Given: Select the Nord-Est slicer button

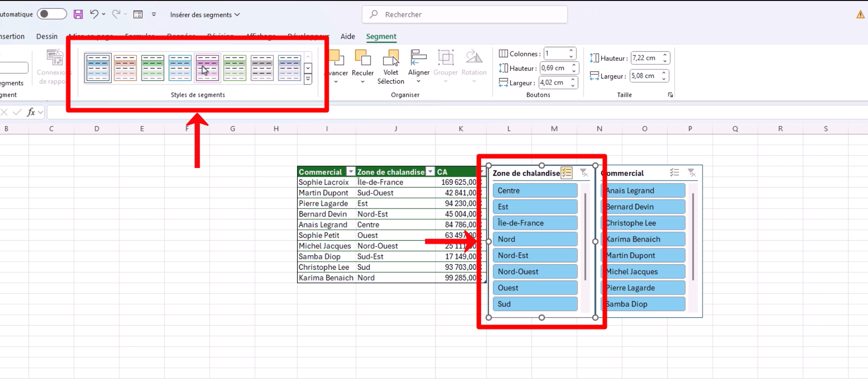Looking at the screenshot, I should tap(535, 255).
